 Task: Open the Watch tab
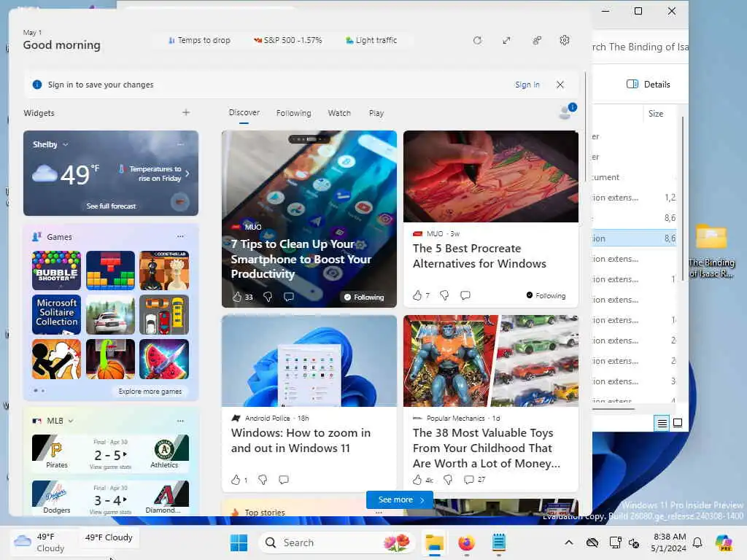339,113
